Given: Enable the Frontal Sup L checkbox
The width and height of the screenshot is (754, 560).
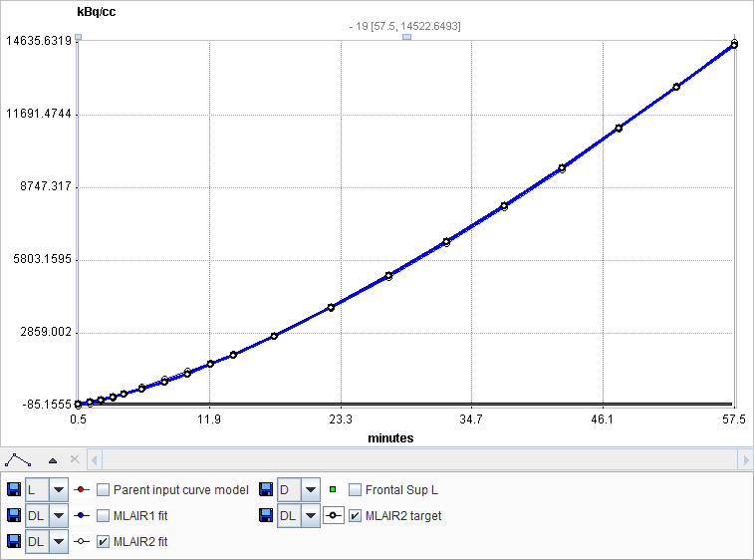Looking at the screenshot, I should tap(355, 490).
